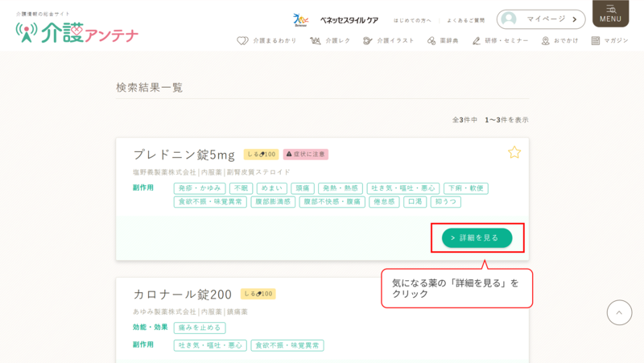644x363 pixels.
Task: Select the めまい side effect tag
Action: click(x=272, y=188)
